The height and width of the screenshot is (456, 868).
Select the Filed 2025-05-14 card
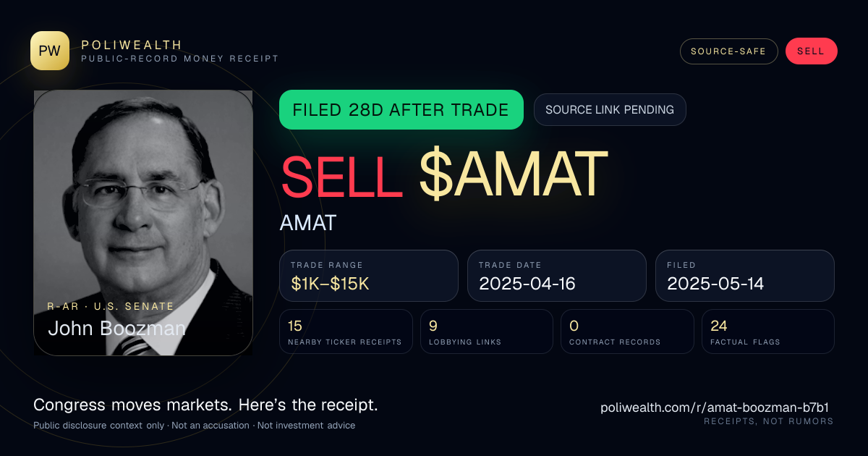(x=745, y=276)
